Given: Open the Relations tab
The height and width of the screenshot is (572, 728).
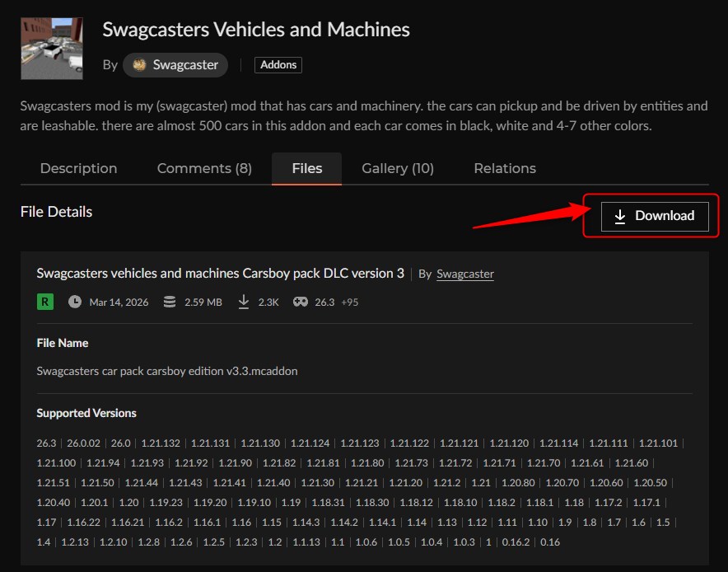Looking at the screenshot, I should click(504, 168).
